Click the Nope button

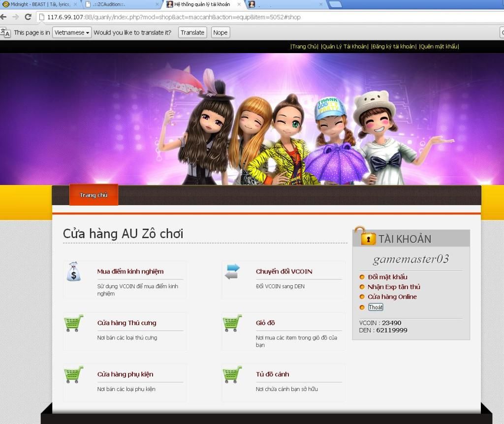tap(220, 32)
